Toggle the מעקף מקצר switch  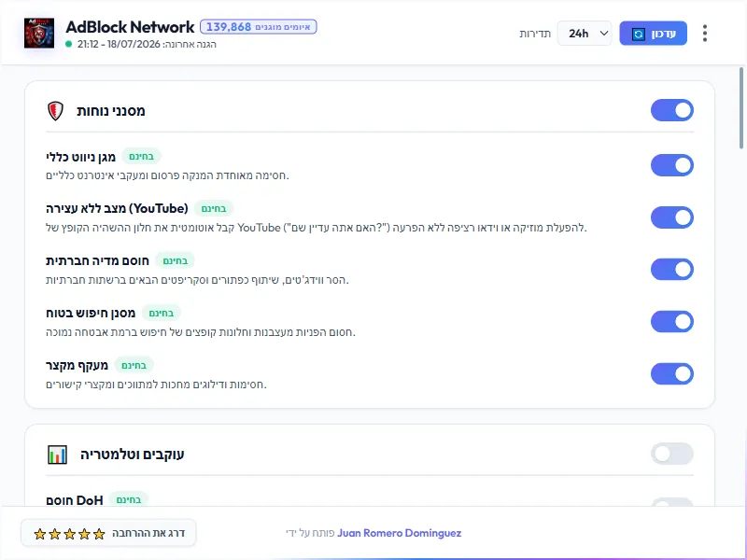672,374
